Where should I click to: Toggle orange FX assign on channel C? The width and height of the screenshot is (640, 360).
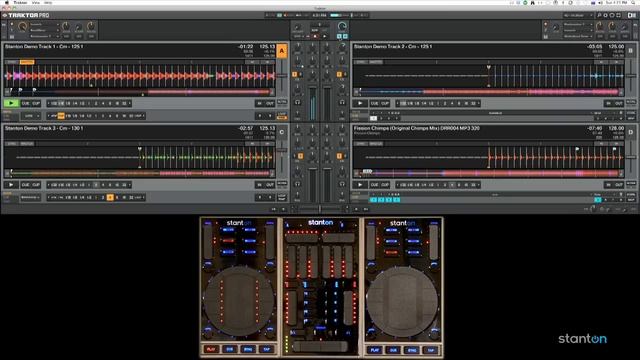coord(300,156)
